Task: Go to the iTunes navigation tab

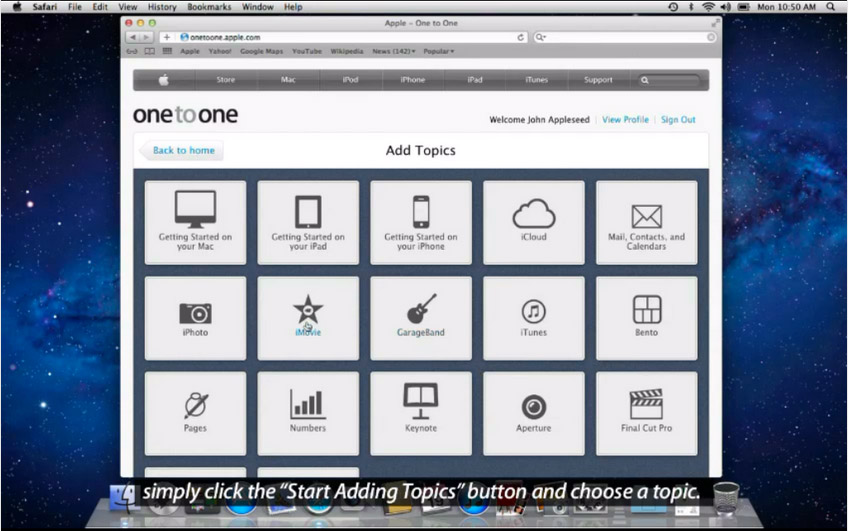Action: click(x=537, y=80)
